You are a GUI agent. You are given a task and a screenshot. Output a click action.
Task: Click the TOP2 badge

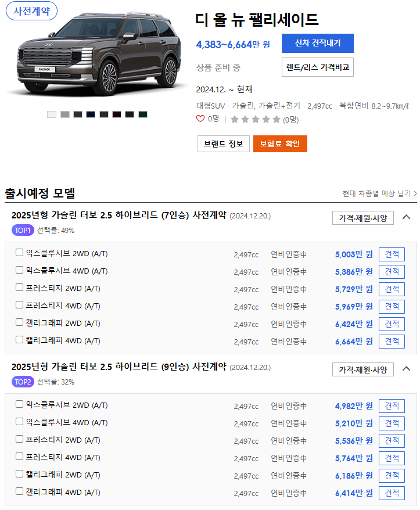coord(23,382)
